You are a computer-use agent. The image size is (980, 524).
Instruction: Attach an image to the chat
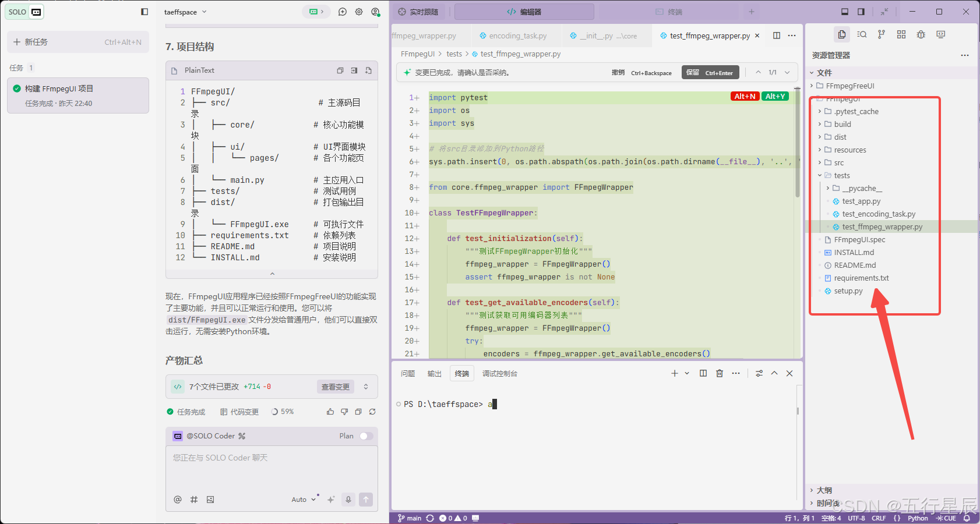point(210,500)
